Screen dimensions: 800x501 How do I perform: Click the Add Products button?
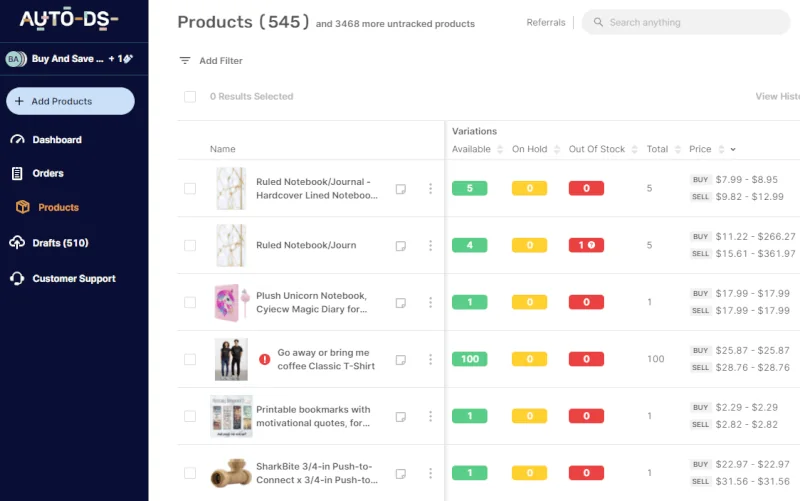click(70, 101)
